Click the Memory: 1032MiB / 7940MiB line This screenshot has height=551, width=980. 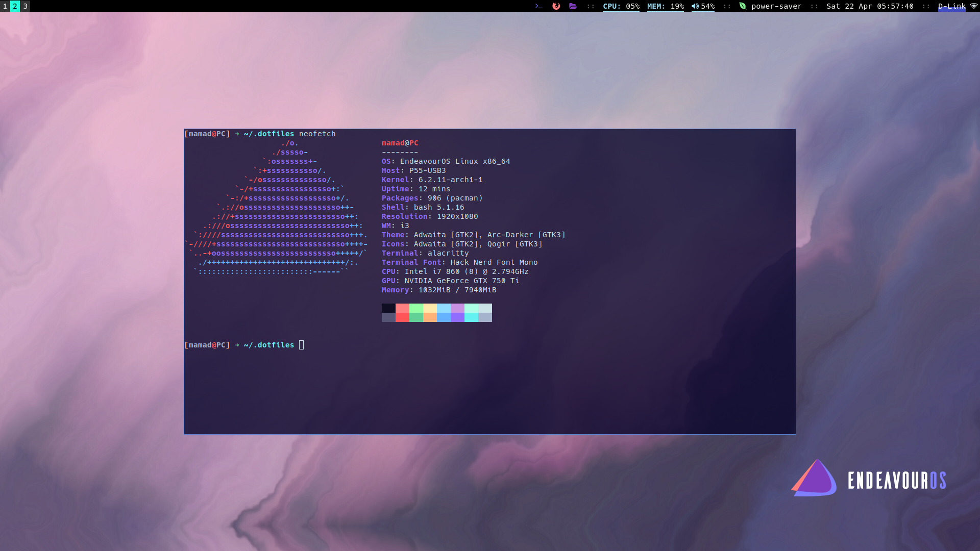point(439,290)
